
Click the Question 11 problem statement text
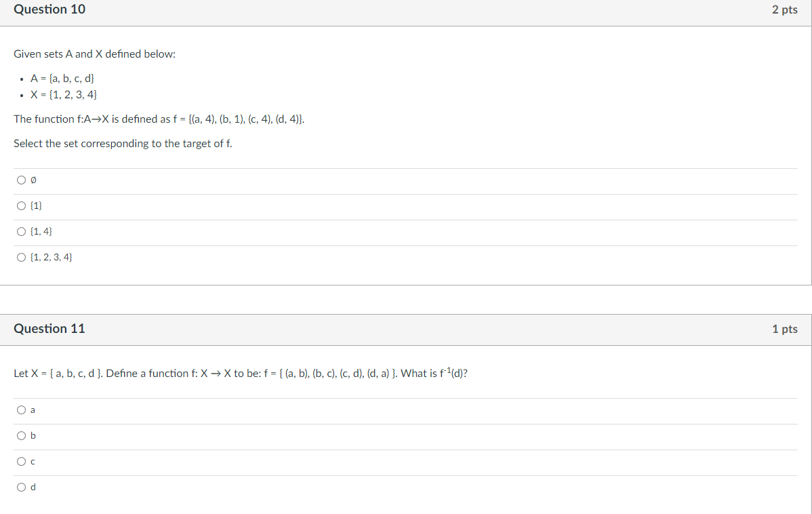pos(241,372)
